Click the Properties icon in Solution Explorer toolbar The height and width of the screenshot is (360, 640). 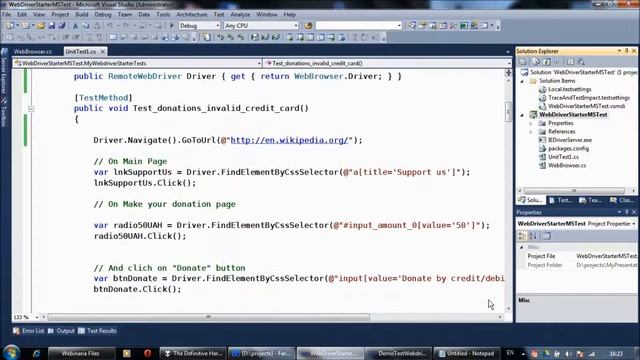523,62
